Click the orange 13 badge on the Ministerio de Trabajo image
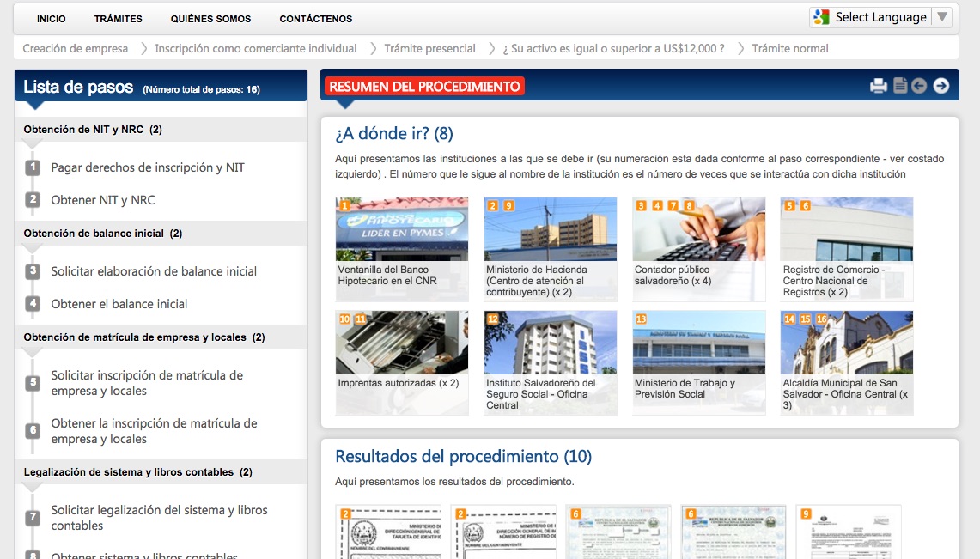 coord(641,319)
